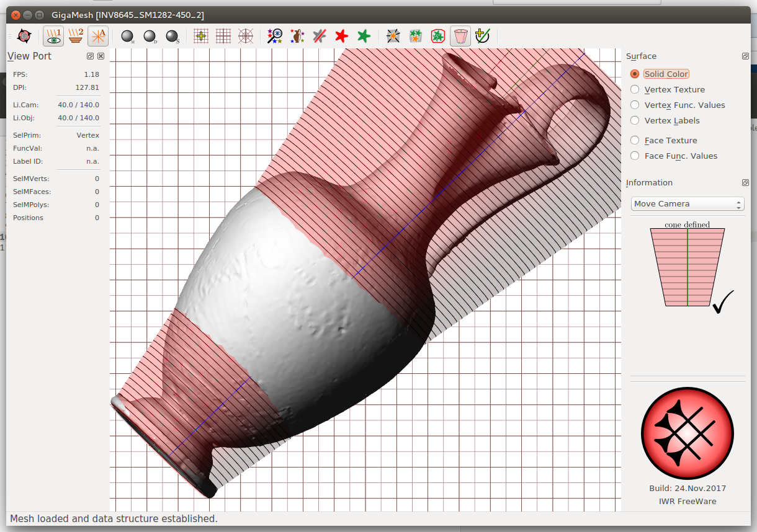The image size is (757, 532).
Task: Toggle light 2 object bowl icon
Action: [x=76, y=37]
